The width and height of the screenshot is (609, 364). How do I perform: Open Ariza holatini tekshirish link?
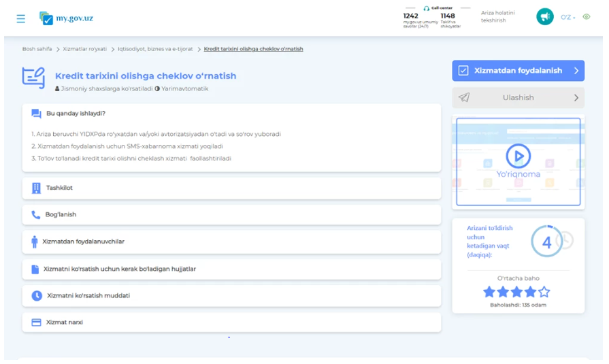tap(497, 16)
